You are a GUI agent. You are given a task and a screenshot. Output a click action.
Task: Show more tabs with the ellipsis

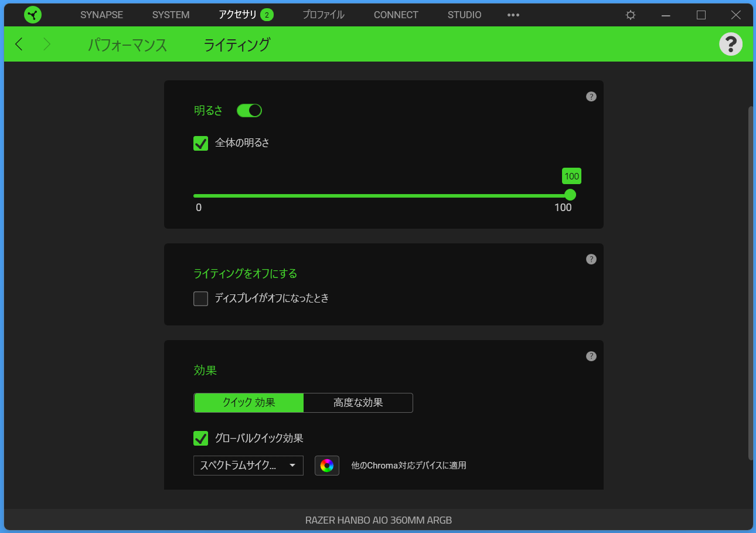pos(513,15)
